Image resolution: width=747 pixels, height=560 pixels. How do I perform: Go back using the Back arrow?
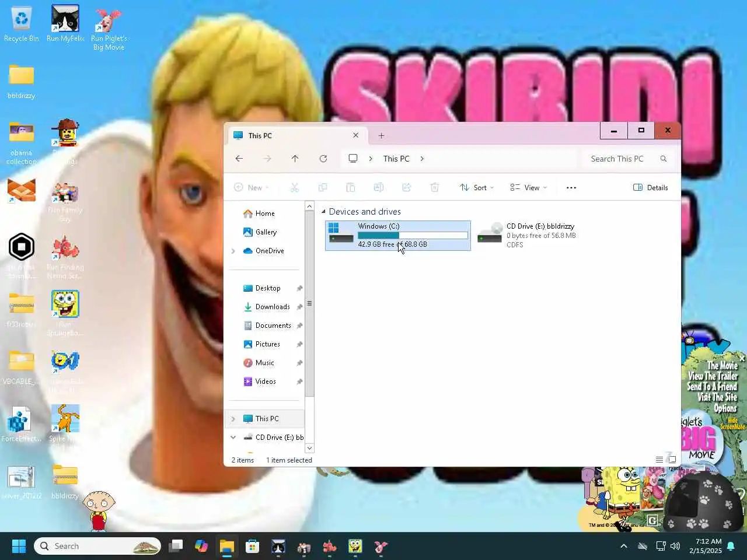(239, 159)
